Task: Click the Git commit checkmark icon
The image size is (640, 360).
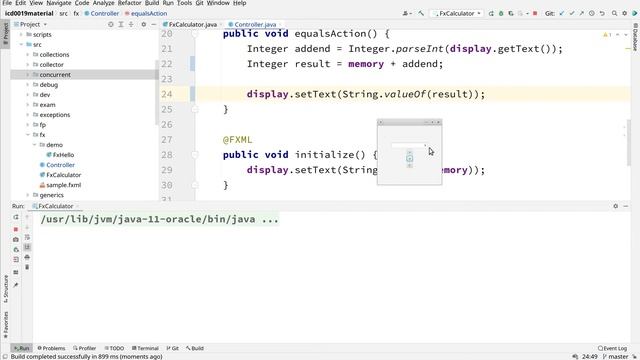Action: coord(572,13)
